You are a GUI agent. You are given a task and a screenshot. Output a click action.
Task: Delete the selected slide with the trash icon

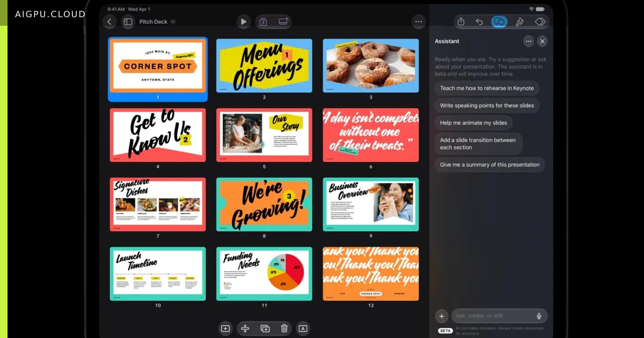[284, 328]
